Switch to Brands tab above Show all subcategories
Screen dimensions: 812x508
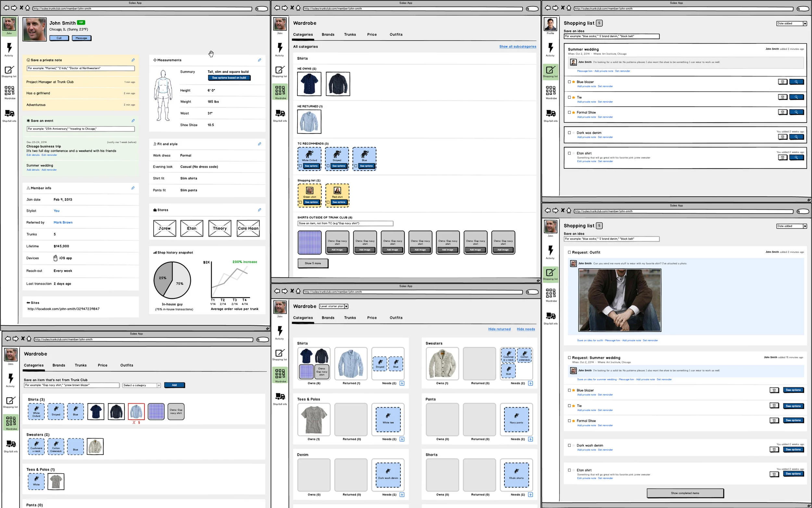coord(328,34)
